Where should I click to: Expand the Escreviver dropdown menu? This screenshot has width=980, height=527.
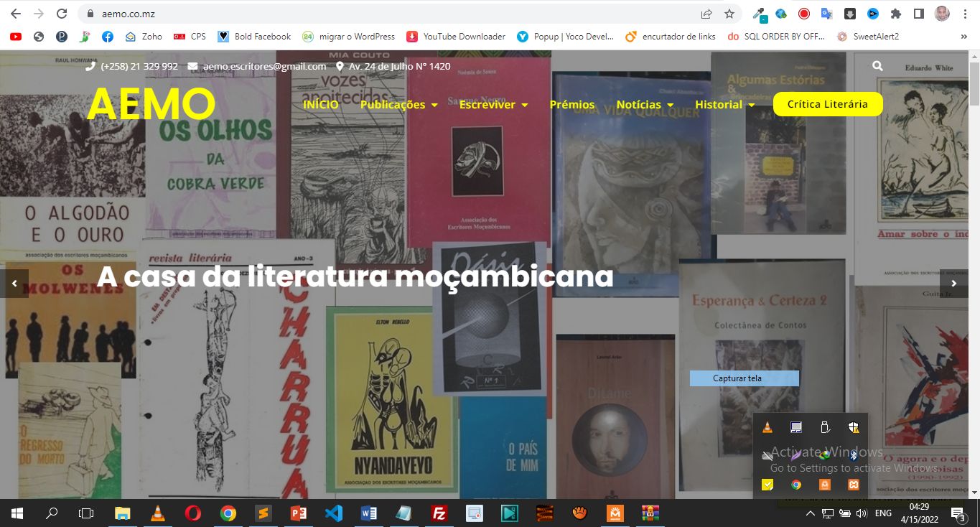494,104
